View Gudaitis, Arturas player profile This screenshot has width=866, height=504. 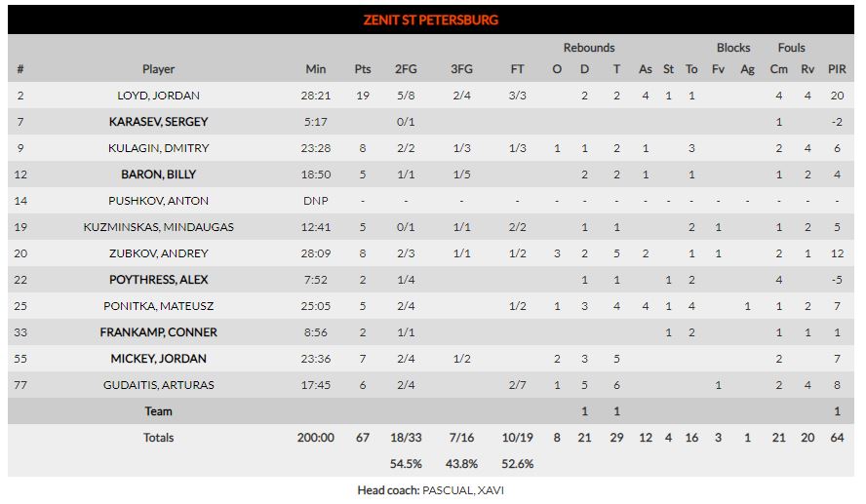[x=158, y=385]
